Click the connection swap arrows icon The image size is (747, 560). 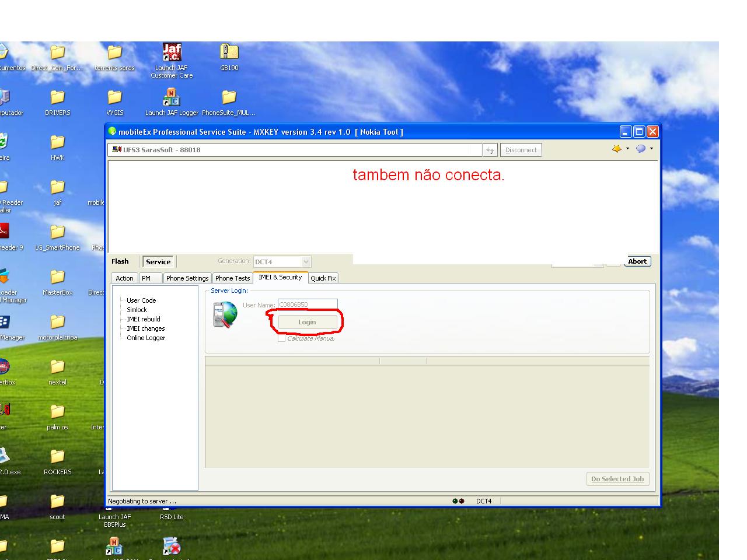pos(490,150)
